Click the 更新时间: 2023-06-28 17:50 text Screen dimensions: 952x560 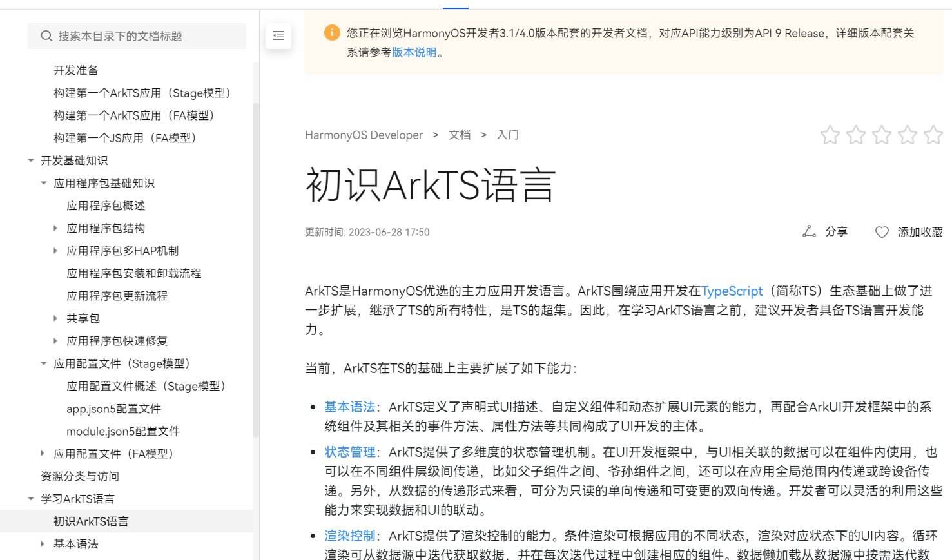[367, 232]
